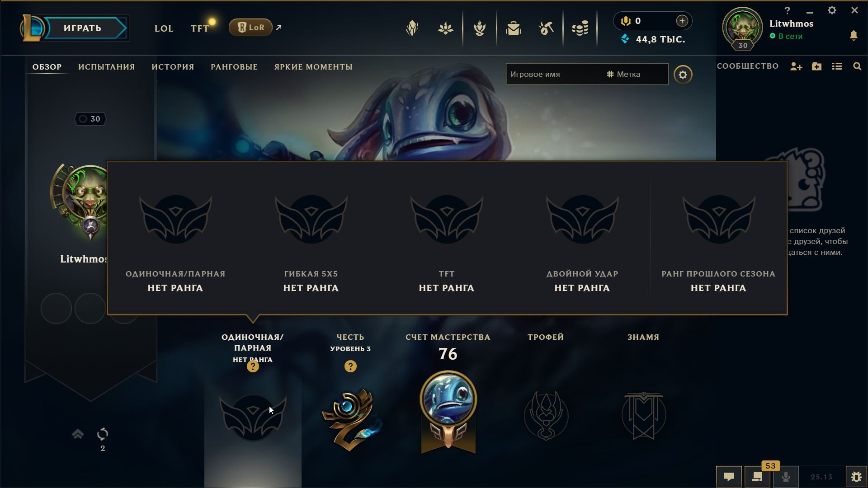Screen dimensions: 868x488
Task: Switch to the ИСТОРИЯ tab
Action: pyautogui.click(x=173, y=67)
